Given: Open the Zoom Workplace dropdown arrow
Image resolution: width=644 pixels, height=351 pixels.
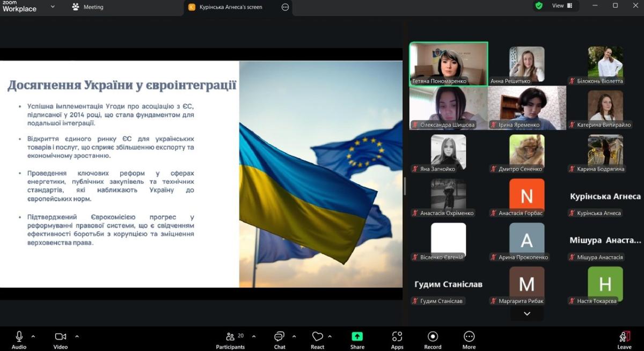Looking at the screenshot, I should [x=53, y=6].
